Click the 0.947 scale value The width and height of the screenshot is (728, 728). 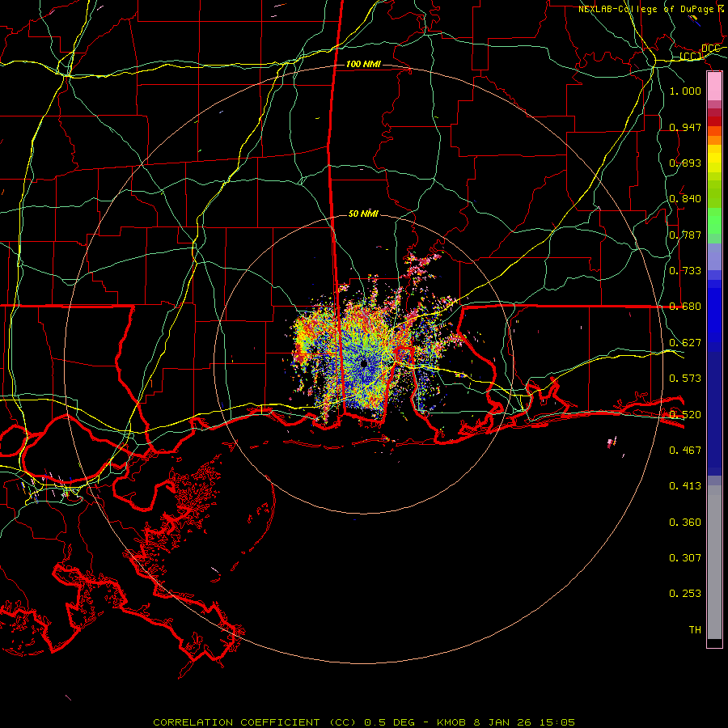(x=685, y=127)
